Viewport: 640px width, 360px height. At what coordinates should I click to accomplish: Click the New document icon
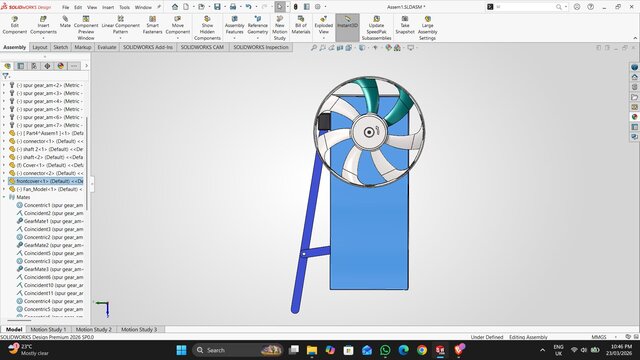click(x=186, y=7)
